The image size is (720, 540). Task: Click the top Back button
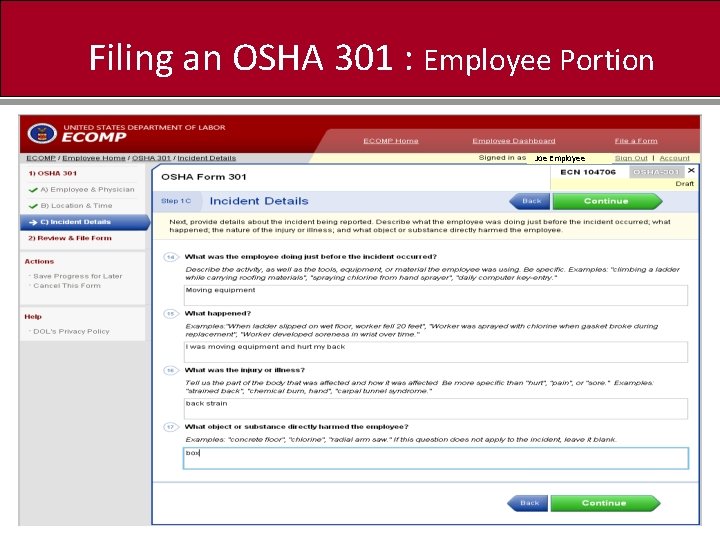(x=530, y=201)
